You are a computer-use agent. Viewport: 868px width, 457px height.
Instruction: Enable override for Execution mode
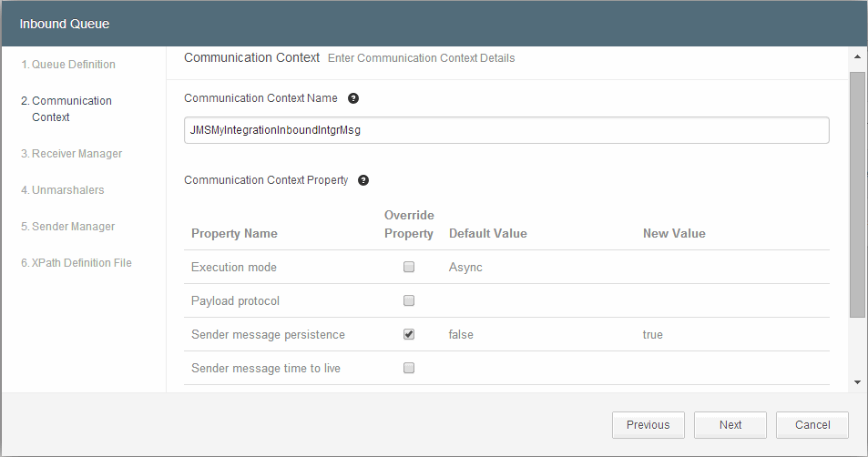[x=409, y=268]
